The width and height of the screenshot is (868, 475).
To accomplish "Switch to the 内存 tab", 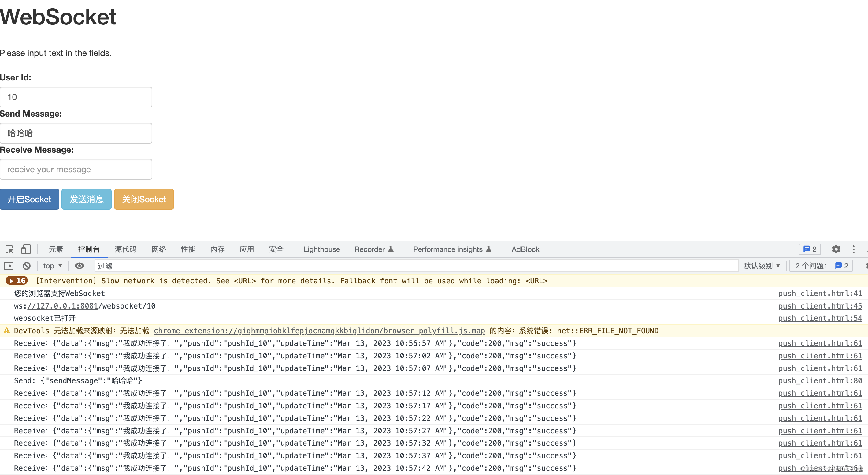I will pyautogui.click(x=217, y=249).
